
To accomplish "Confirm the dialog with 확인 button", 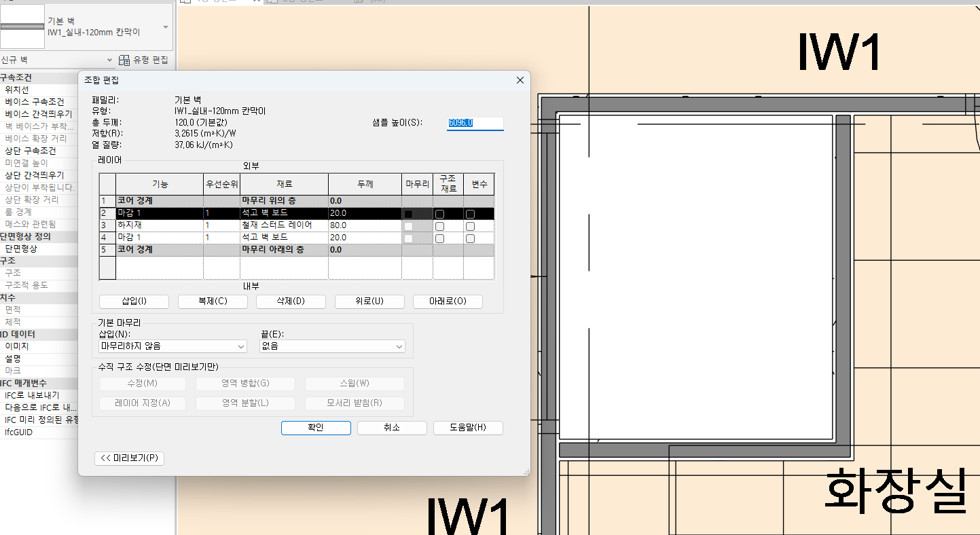I will click(x=316, y=428).
